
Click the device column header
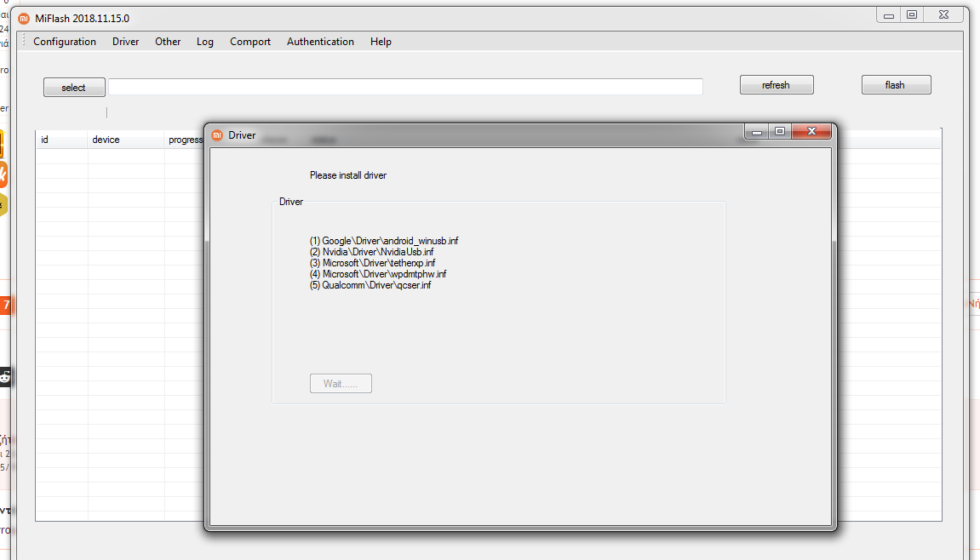tap(126, 140)
